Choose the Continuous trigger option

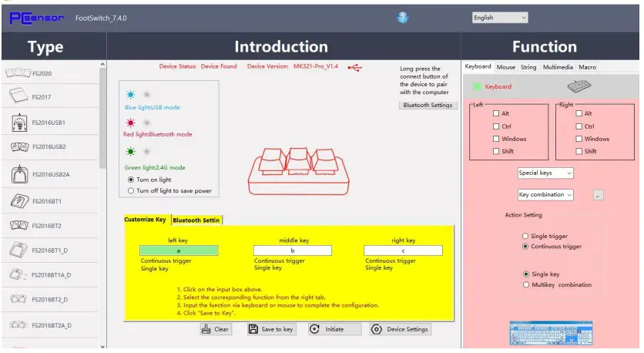point(525,246)
